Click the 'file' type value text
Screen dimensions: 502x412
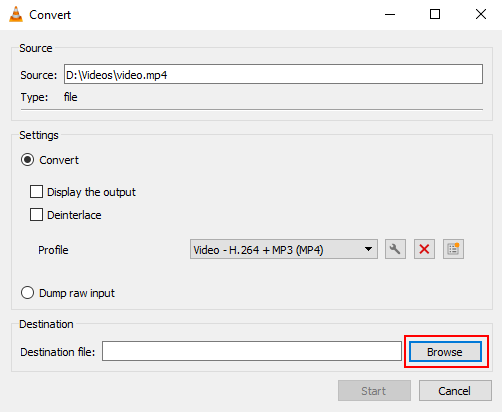(71, 97)
